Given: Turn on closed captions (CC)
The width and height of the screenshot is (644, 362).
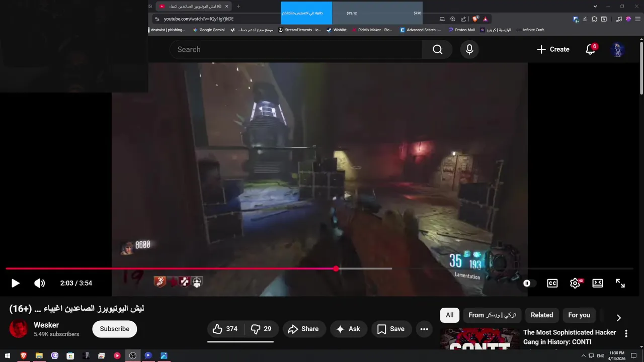Looking at the screenshot, I should pos(552,283).
